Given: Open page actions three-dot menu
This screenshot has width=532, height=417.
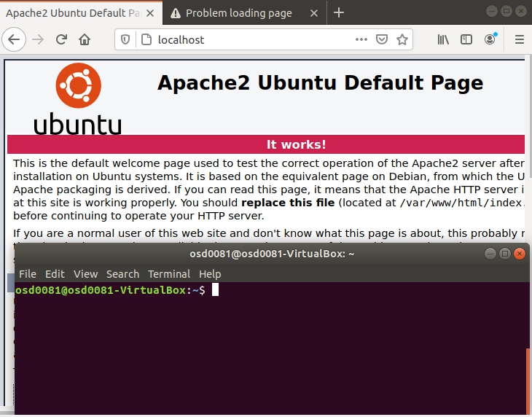Looking at the screenshot, I should [361, 39].
